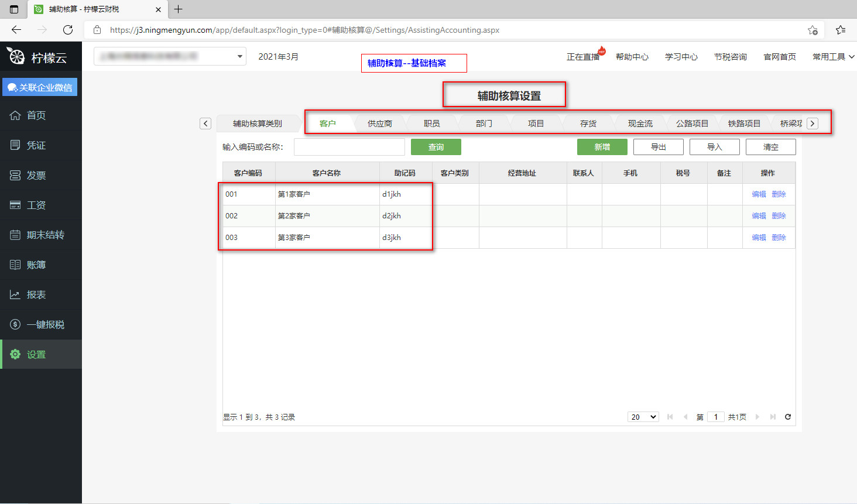Click 删除 link for customer 003
The height and width of the screenshot is (504, 857).
(779, 238)
